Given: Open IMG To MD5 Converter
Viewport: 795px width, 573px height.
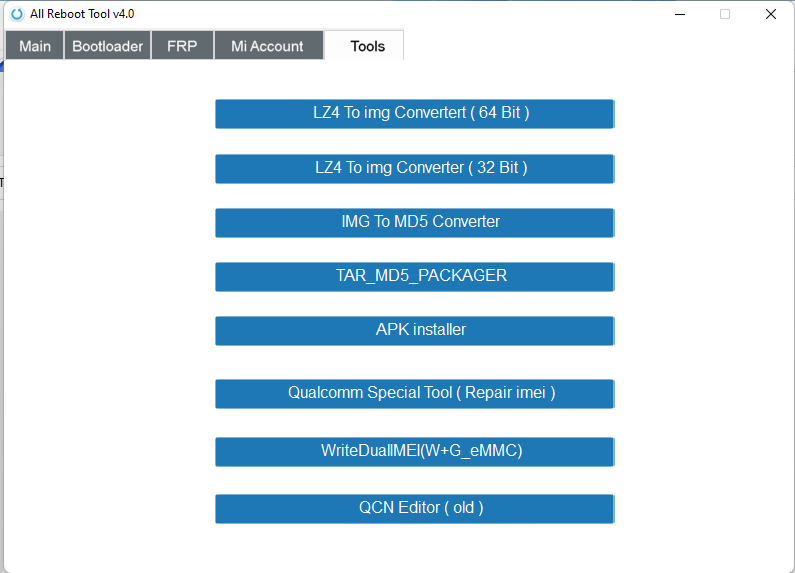Looking at the screenshot, I should tap(414, 222).
